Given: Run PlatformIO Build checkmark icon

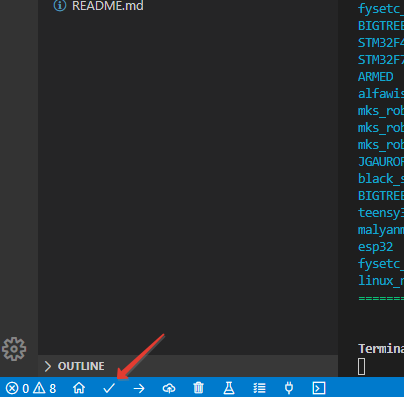Looking at the screenshot, I should point(109,388).
